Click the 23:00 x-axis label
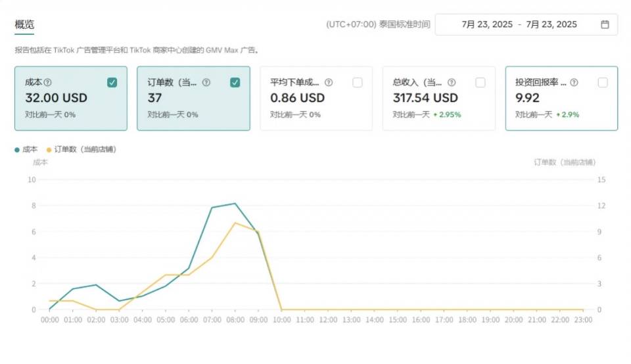 pos(583,320)
